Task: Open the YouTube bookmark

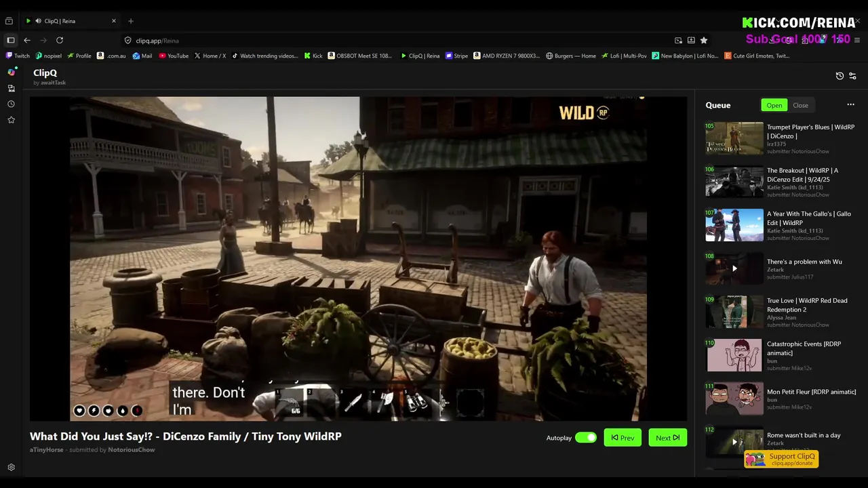Action: [174, 56]
